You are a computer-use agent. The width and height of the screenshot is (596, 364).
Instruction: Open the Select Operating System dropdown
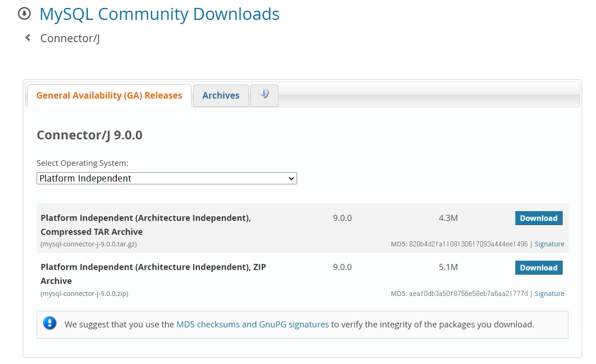(x=167, y=178)
